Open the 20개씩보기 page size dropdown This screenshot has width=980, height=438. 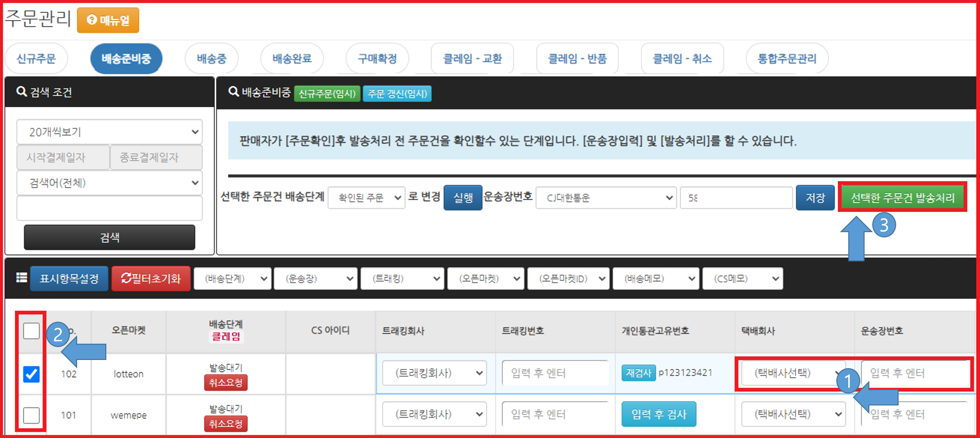tap(110, 132)
